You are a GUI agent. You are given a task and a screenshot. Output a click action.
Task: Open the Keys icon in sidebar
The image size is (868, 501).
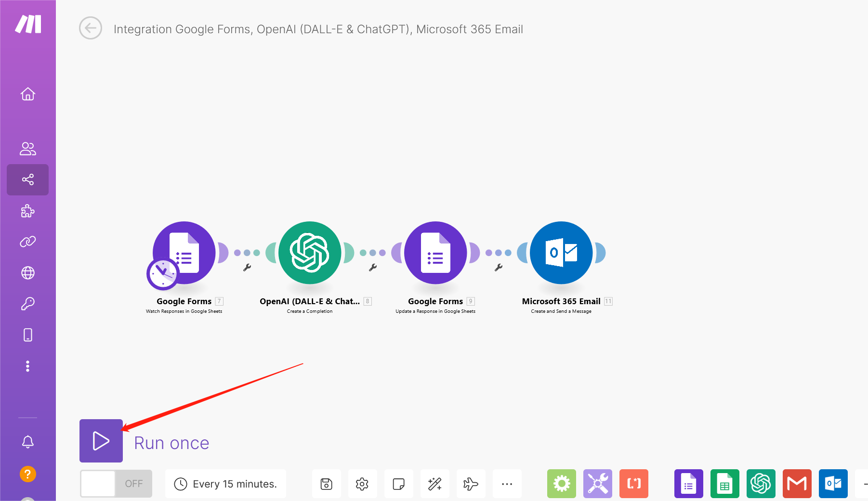tap(28, 304)
